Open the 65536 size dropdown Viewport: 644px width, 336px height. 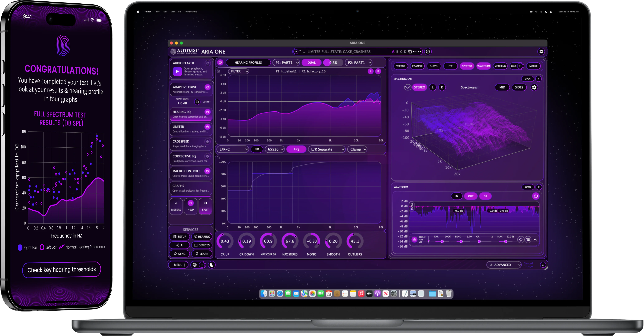pyautogui.click(x=275, y=149)
